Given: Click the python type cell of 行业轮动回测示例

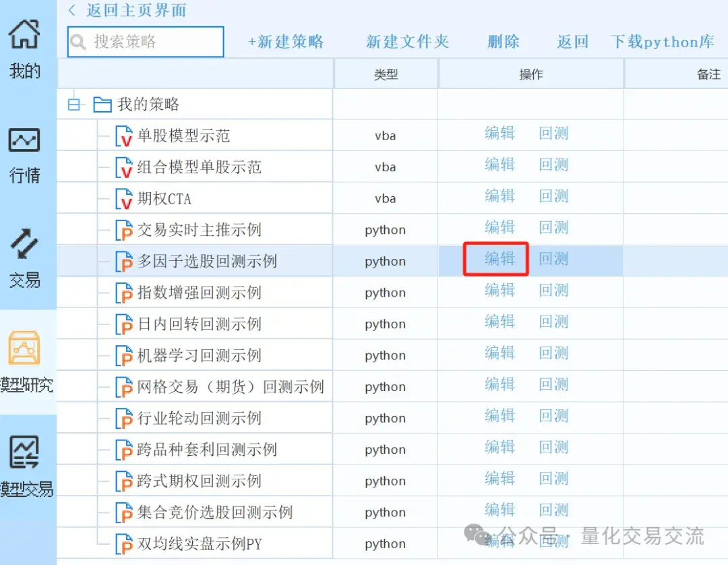Looking at the screenshot, I should (386, 419).
